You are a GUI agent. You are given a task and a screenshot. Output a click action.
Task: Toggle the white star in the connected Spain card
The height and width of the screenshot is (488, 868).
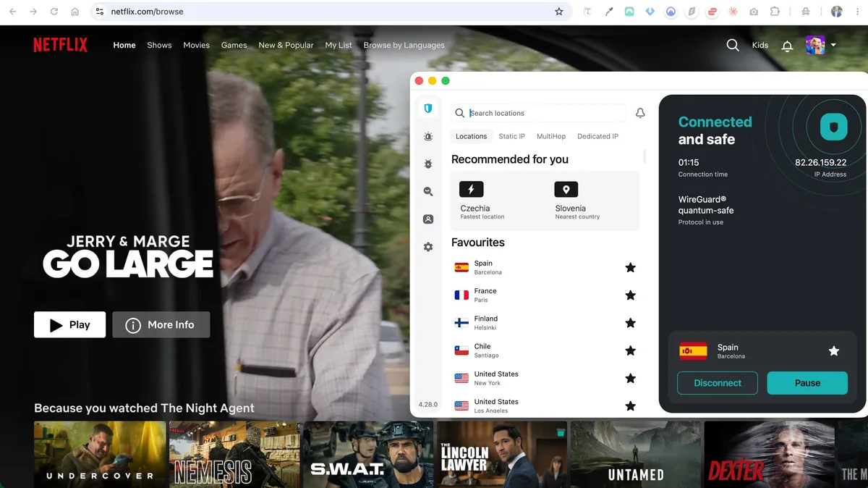tap(834, 351)
